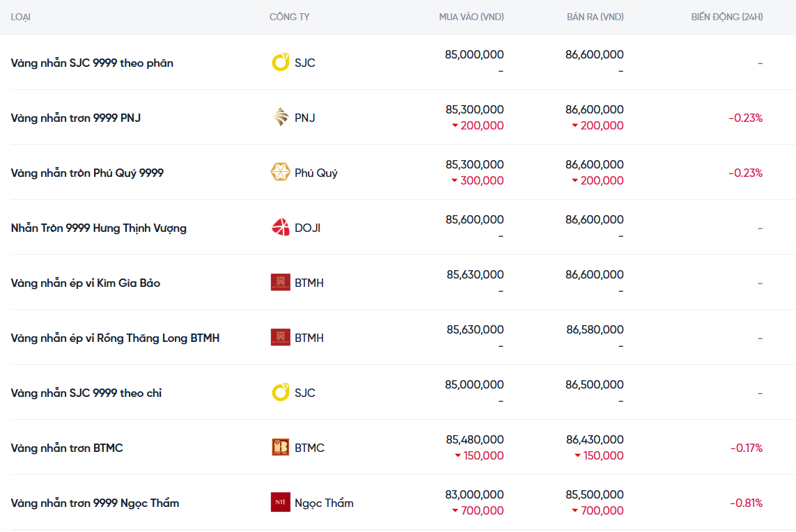This screenshot has width=796, height=532.
Task: Click the PNJ company name
Action: coord(304,118)
